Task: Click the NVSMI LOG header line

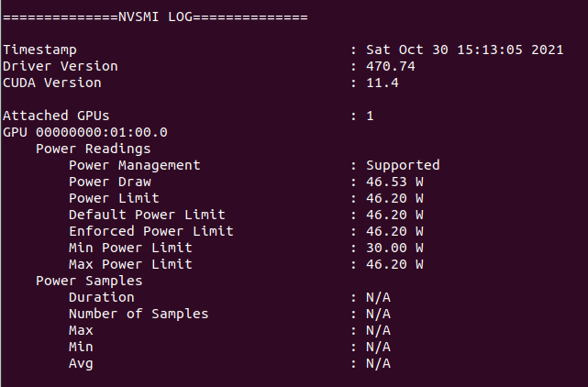Action: tap(155, 17)
